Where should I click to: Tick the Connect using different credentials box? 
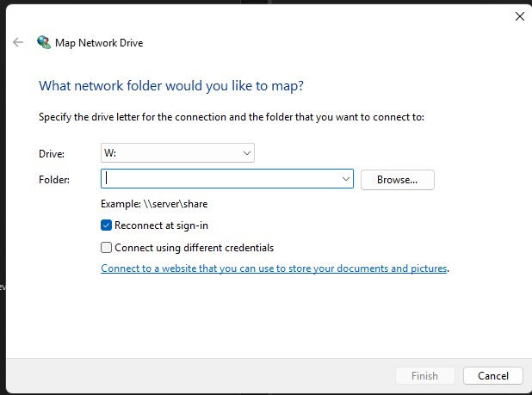tap(107, 248)
